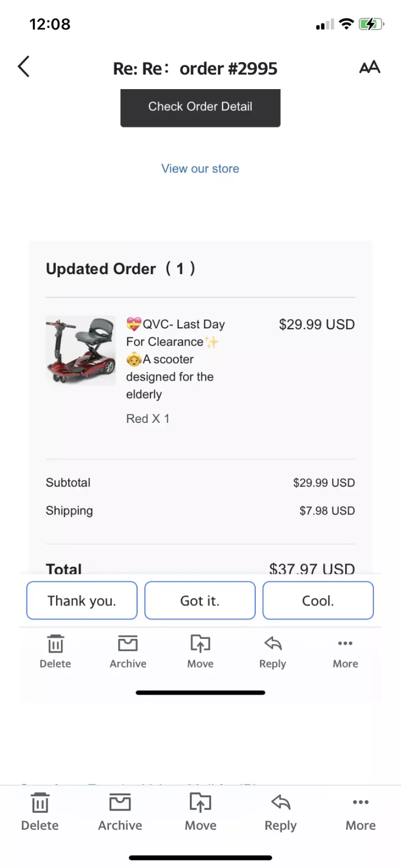Image resolution: width=401 pixels, height=868 pixels.
Task: Open the AA text size option
Action: coord(369,67)
